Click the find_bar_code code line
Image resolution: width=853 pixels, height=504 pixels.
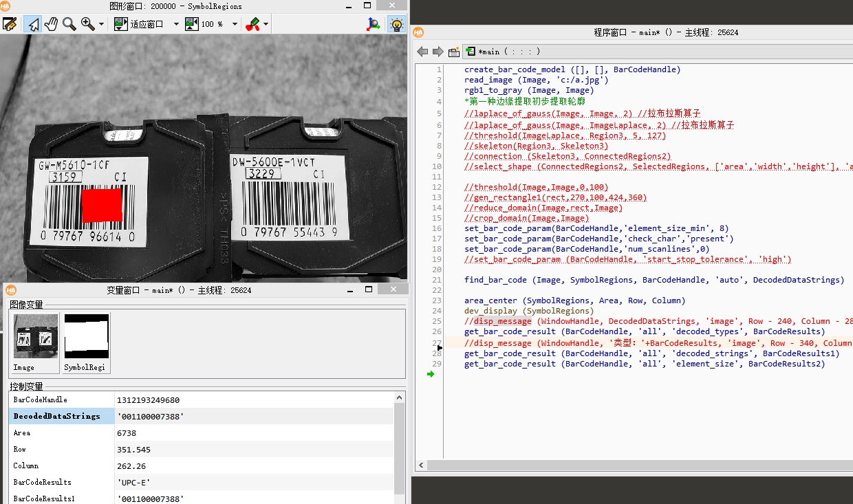[654, 280]
